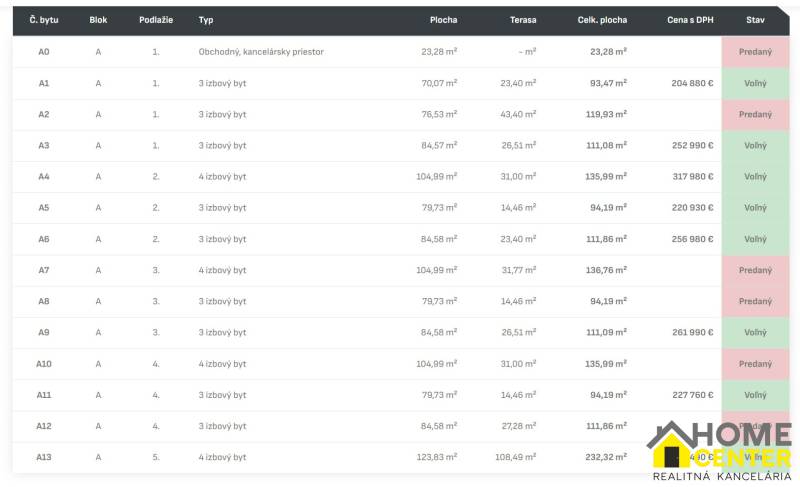Viewport: 800px width, 487px height.
Task: Click the Voľný badge in row A6
Action: [755, 239]
